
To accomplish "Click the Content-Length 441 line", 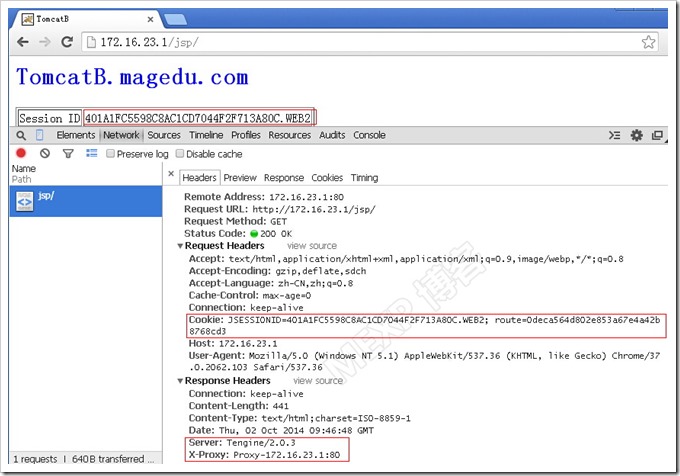I will 239,406.
